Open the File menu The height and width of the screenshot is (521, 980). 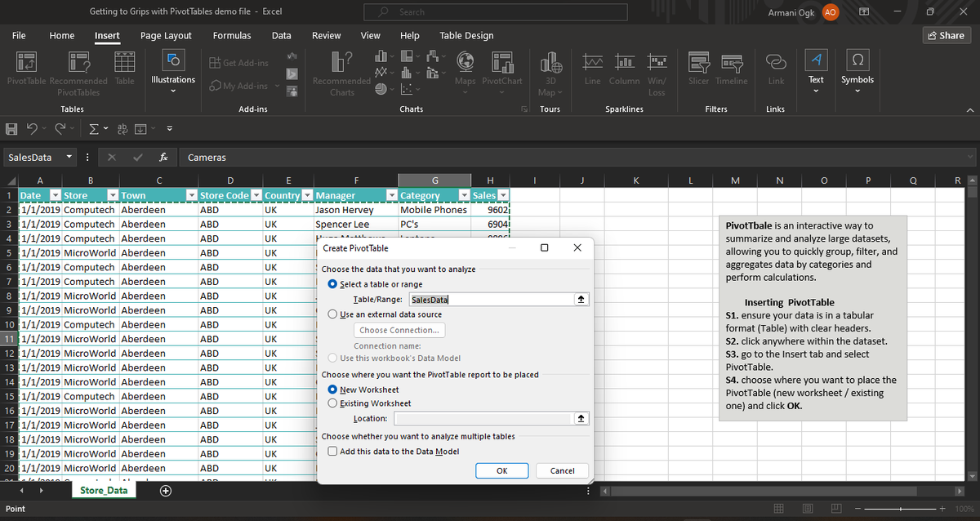18,35
